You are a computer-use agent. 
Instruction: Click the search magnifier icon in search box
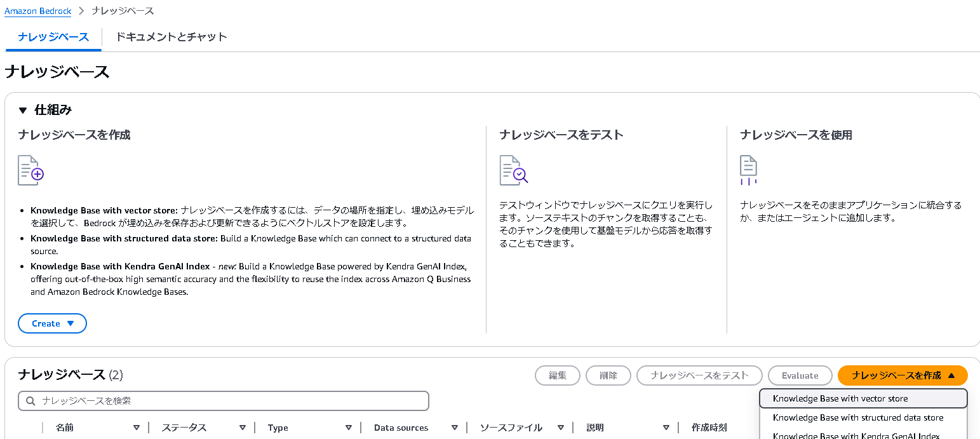[30, 401]
